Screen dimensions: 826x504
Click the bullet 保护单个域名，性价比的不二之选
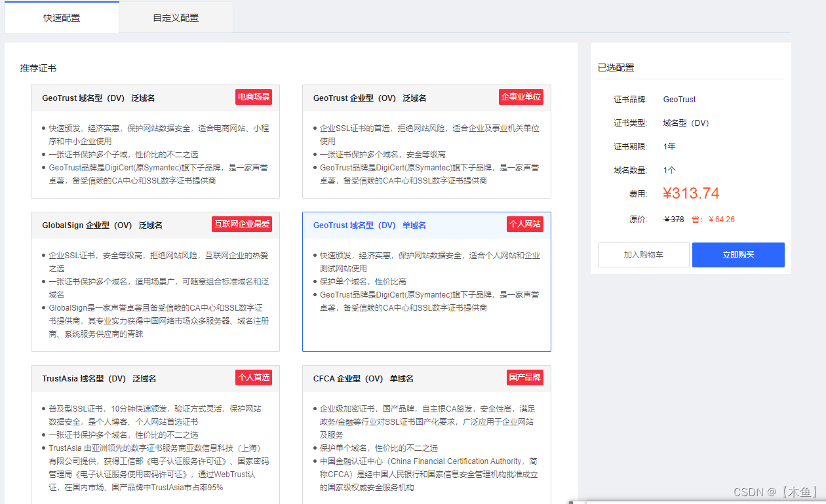tap(379, 448)
